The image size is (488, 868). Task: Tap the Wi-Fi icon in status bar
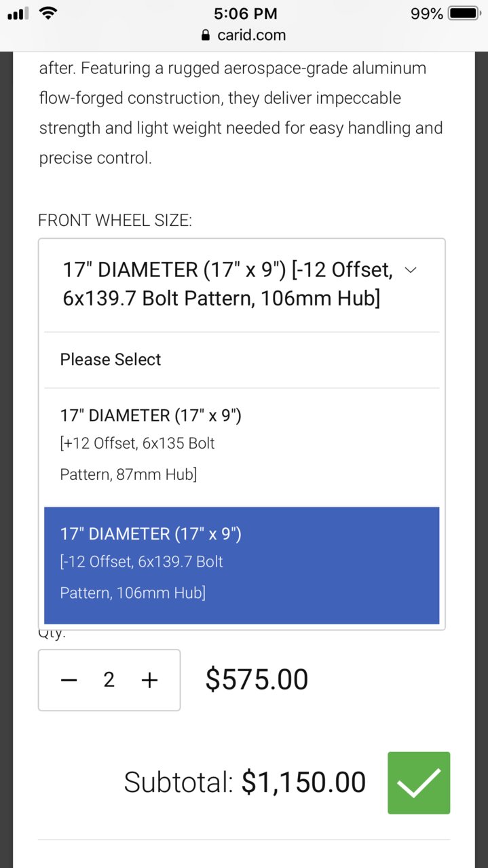coord(48,12)
